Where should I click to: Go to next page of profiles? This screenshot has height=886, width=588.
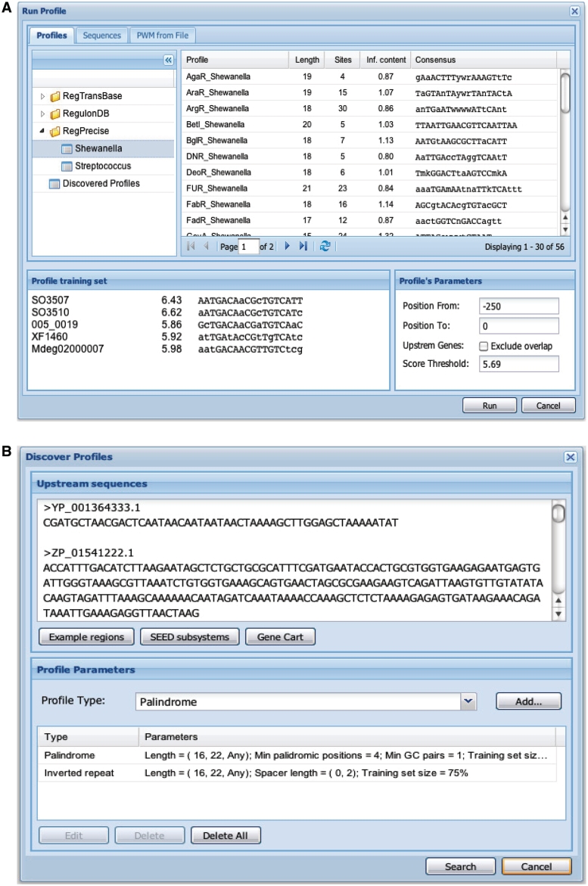tap(287, 247)
